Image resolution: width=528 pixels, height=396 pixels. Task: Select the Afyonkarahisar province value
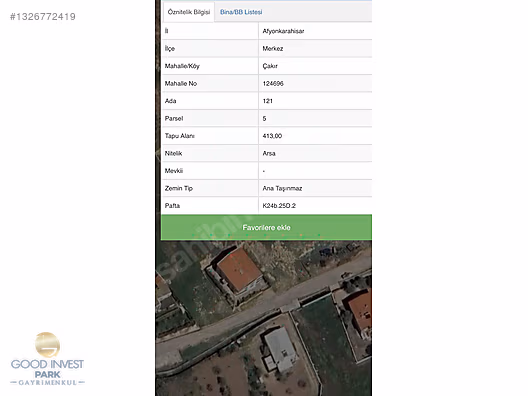283,31
